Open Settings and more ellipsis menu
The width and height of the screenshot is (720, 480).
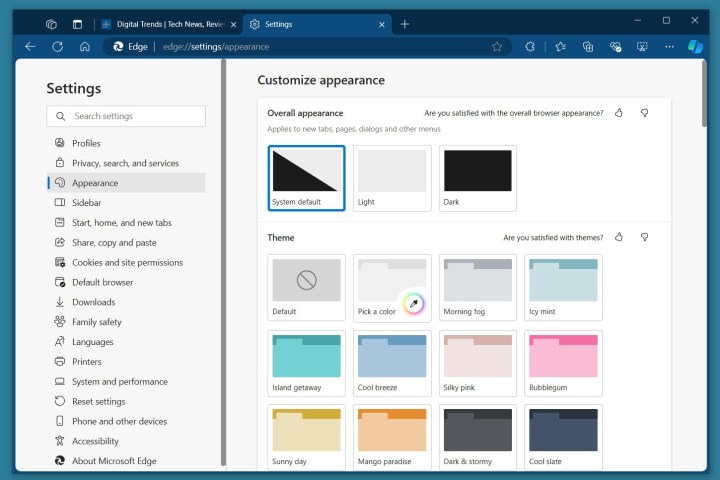click(x=669, y=46)
